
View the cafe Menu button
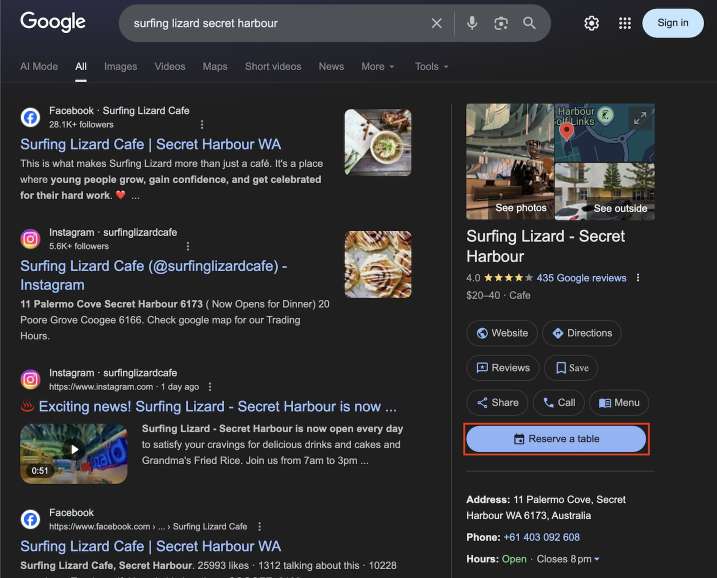(x=619, y=402)
